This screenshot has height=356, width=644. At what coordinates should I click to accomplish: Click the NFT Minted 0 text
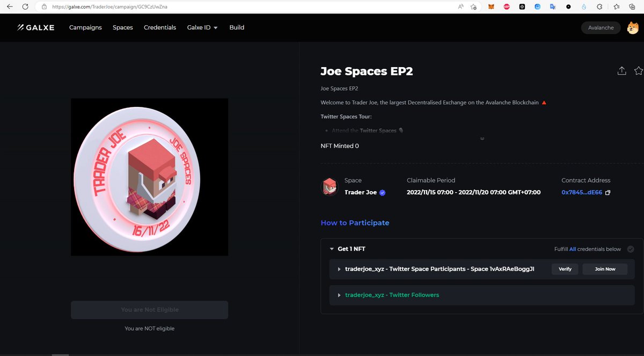(340, 146)
